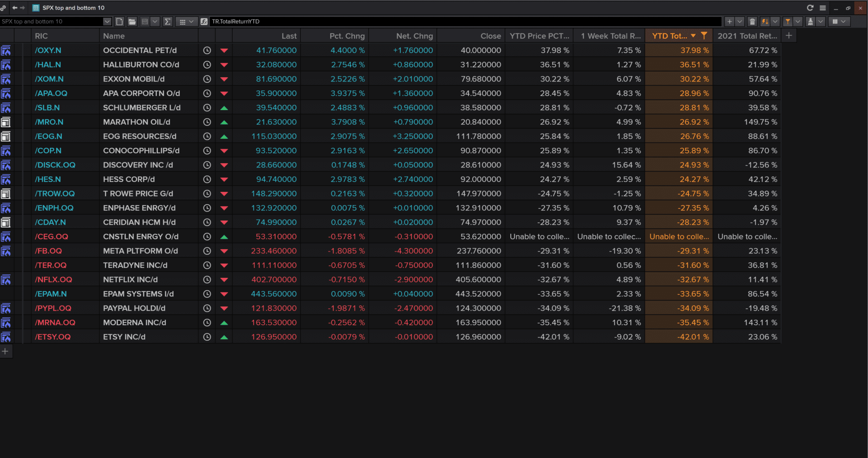
Task: Open the SPX top and bottom 10 list dropdown
Action: (x=107, y=21)
